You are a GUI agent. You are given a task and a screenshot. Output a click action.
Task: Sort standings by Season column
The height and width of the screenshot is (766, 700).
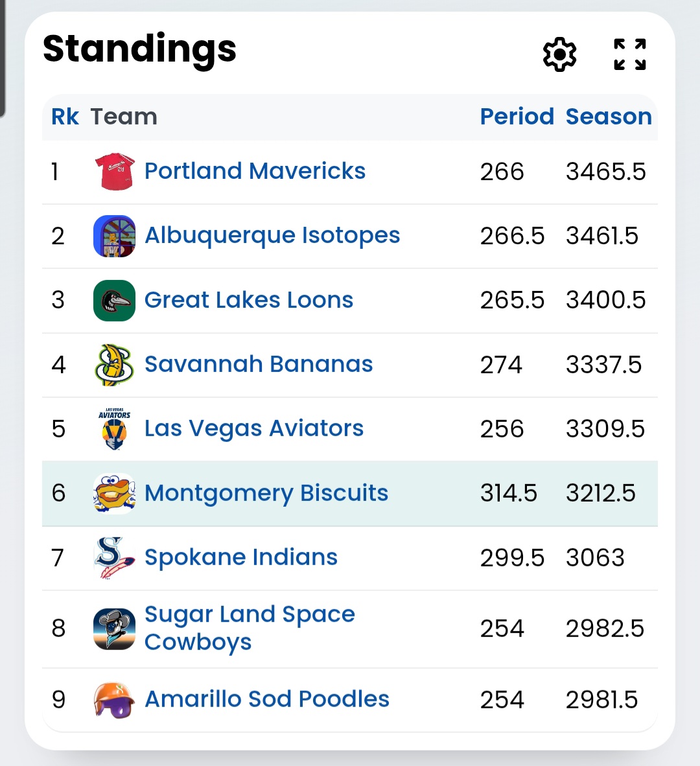pos(609,117)
